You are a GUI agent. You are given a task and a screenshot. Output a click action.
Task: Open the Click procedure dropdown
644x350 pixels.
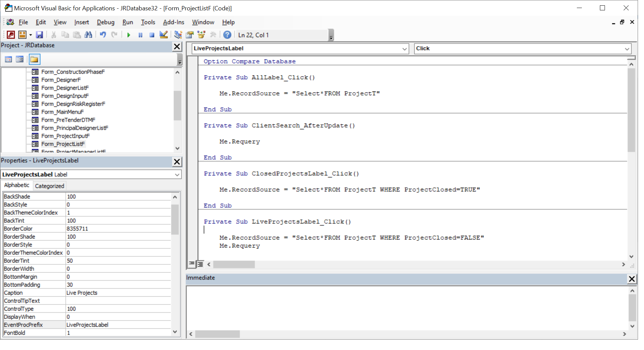click(x=627, y=49)
